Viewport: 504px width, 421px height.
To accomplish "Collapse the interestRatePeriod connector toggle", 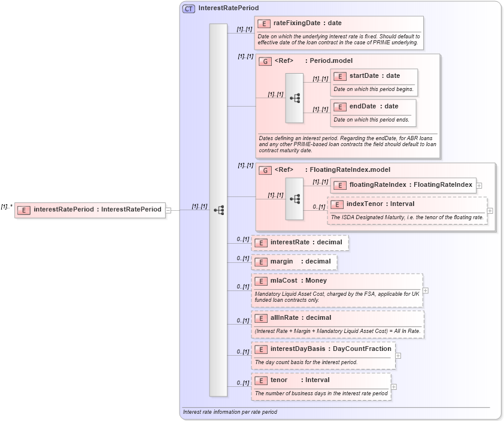I will 168,210.
